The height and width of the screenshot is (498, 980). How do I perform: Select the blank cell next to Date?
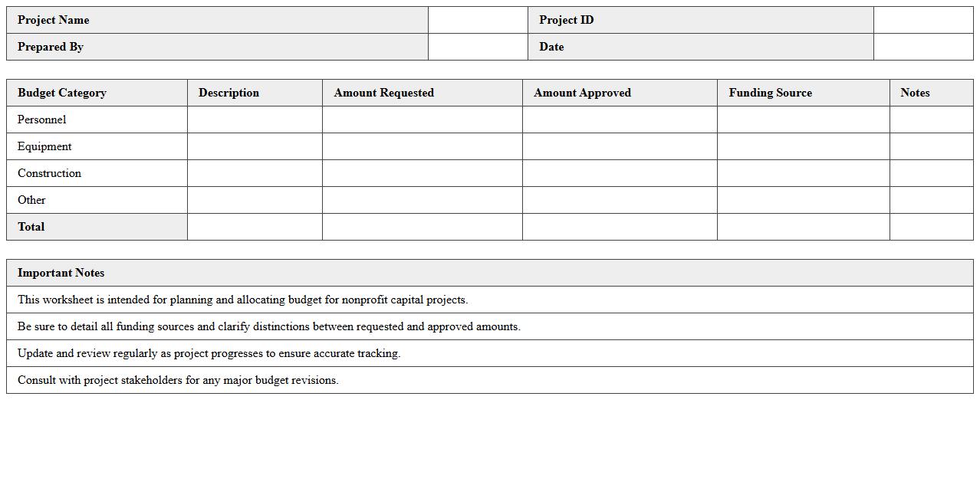coord(922,47)
